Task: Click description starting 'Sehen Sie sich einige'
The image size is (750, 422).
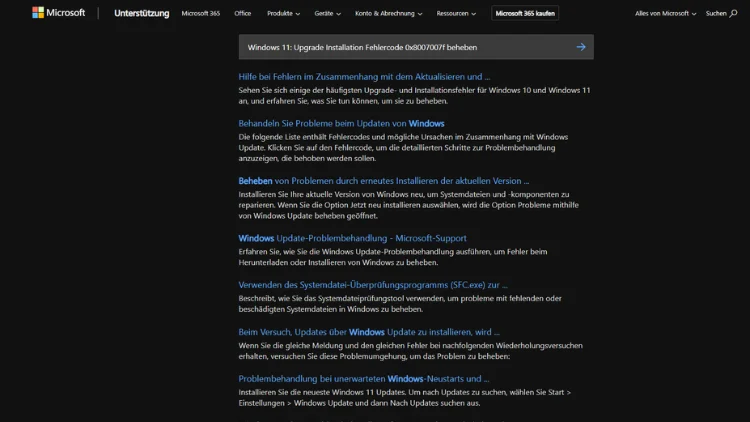Action: pyautogui.click(x=414, y=96)
